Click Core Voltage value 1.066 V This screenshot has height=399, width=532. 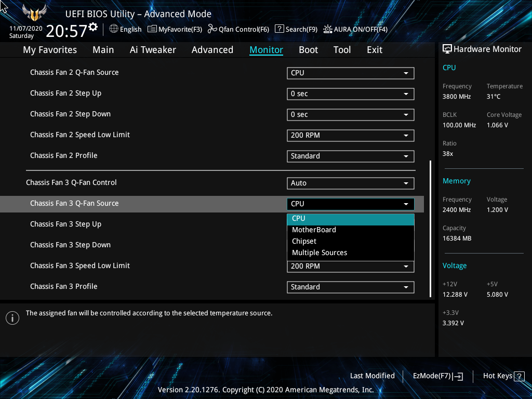(497, 125)
